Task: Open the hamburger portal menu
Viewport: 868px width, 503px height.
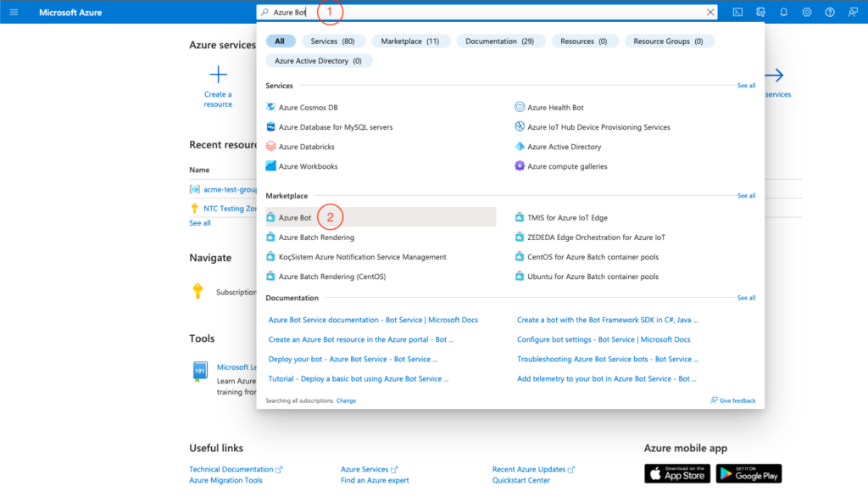Action: point(14,12)
